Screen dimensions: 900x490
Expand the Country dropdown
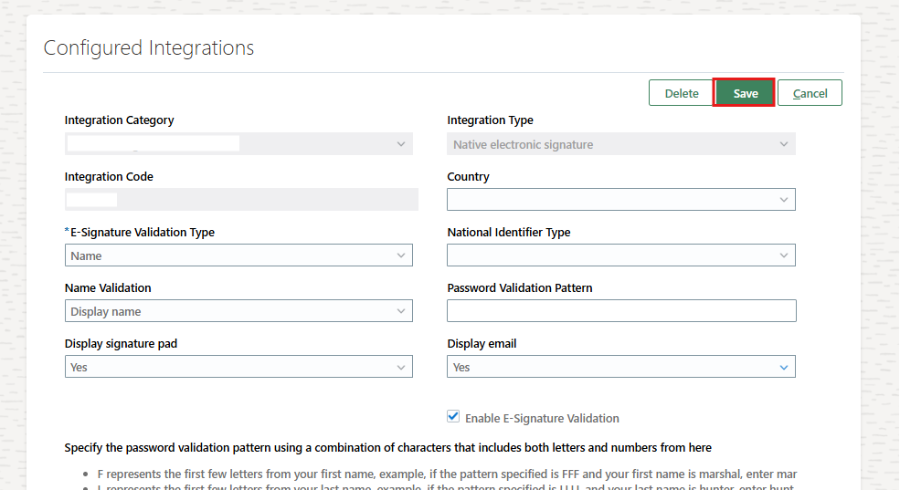point(621,200)
